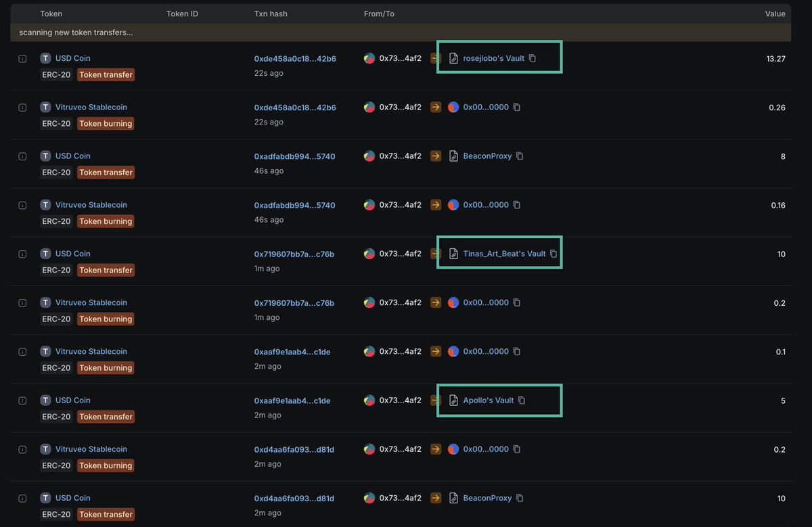
Task: Open info icon for the 0.1 Vitruveo row
Action: (x=22, y=352)
